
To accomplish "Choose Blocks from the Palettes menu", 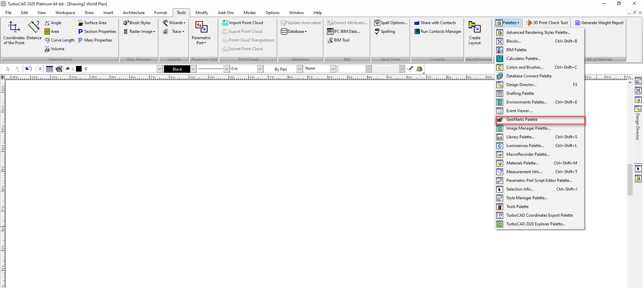I will click(540, 41).
